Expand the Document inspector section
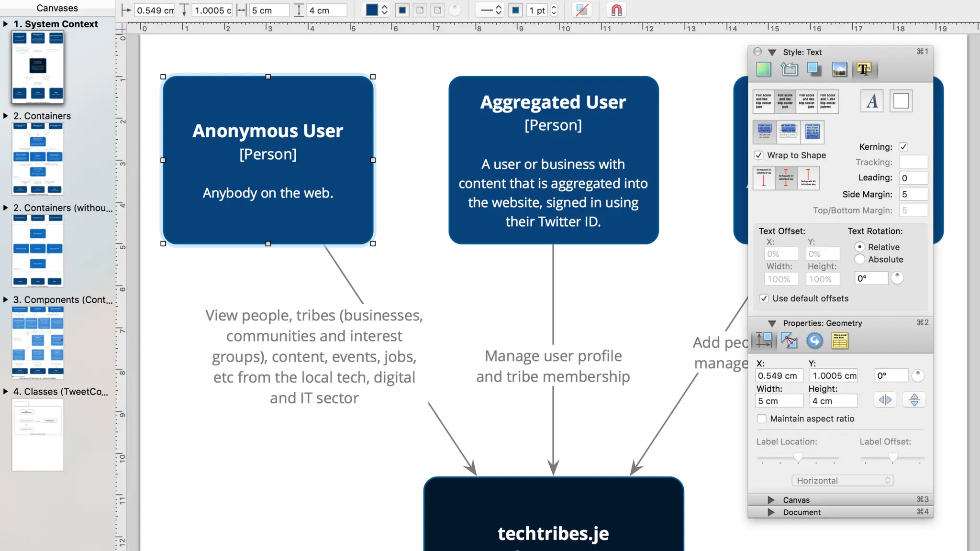980x551 pixels. click(771, 512)
